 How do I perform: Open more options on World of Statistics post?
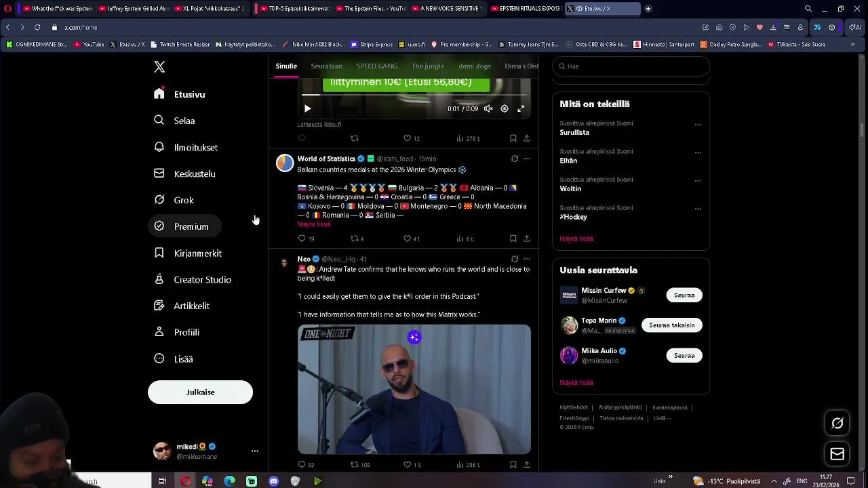click(x=527, y=159)
